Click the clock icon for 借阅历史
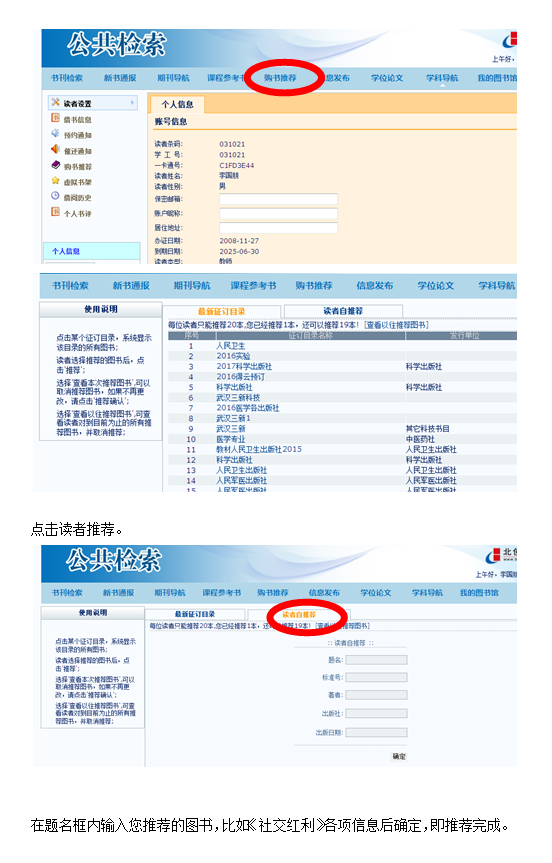 [56, 196]
